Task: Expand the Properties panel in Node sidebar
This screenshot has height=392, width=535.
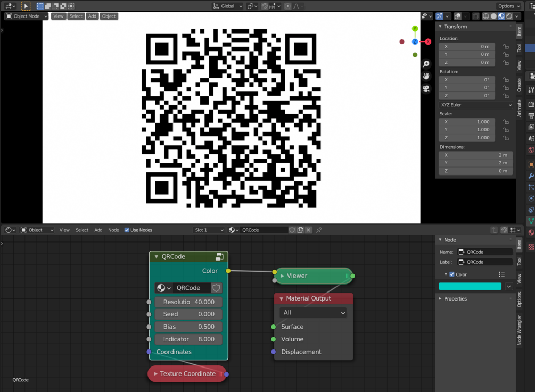Action: [x=440, y=298]
